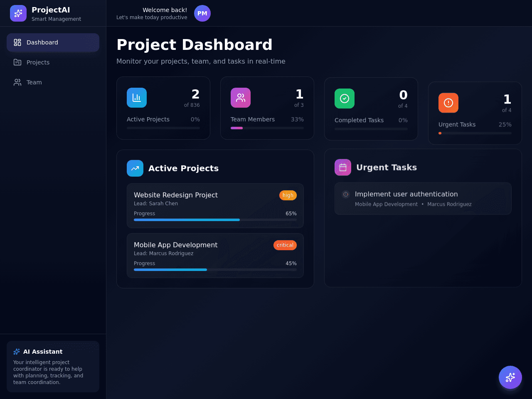Screen dimensions: 532x399
Task: Click the critical priority badge
Action: click(285, 245)
